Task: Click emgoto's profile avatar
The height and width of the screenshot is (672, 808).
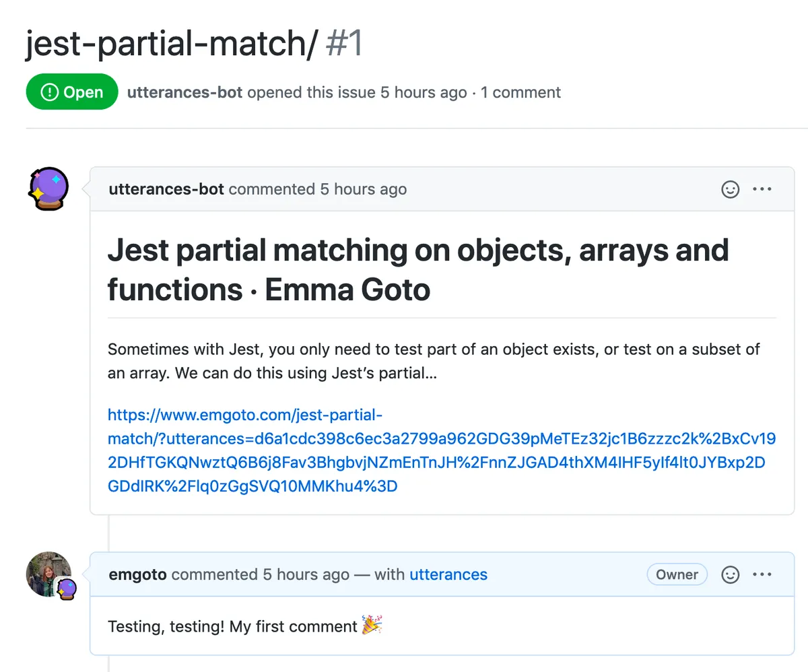Action: point(47,572)
